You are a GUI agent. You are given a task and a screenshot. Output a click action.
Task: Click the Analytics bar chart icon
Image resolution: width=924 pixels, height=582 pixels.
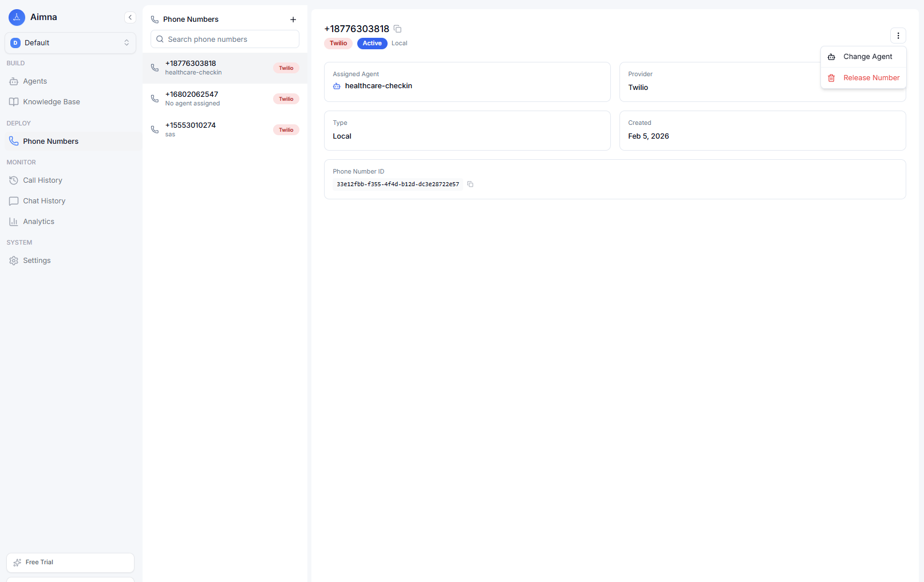point(14,222)
